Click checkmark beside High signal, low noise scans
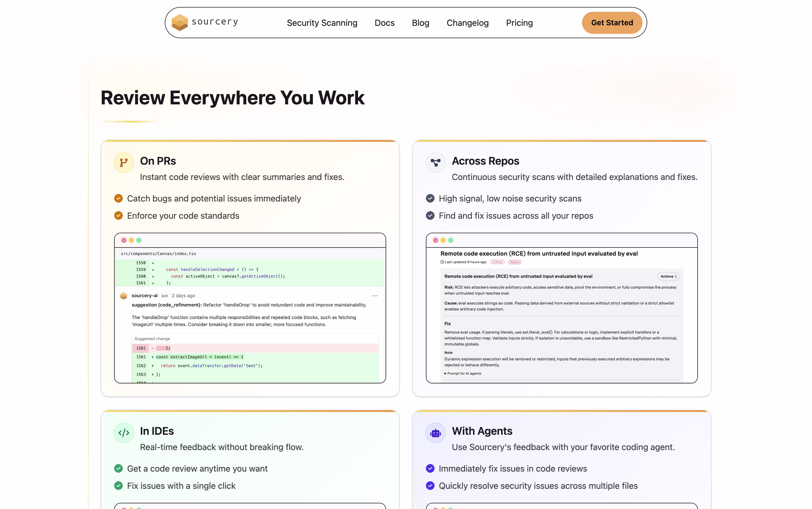The image size is (812, 509). point(430,198)
